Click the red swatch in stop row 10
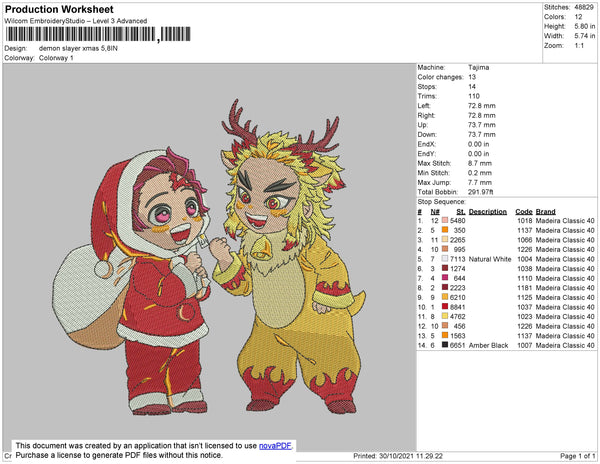The height and width of the screenshot is (464, 600). tap(445, 306)
